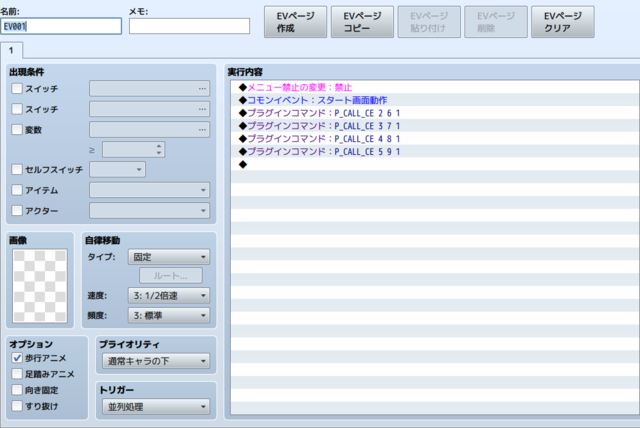
Task: Enable the アクター condition checkbox
Action: pyautogui.click(x=17, y=211)
